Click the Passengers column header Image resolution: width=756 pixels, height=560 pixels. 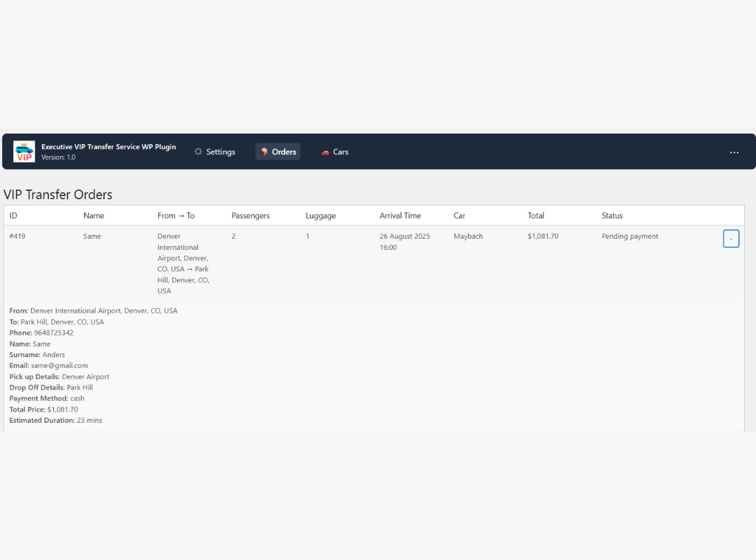(x=251, y=215)
